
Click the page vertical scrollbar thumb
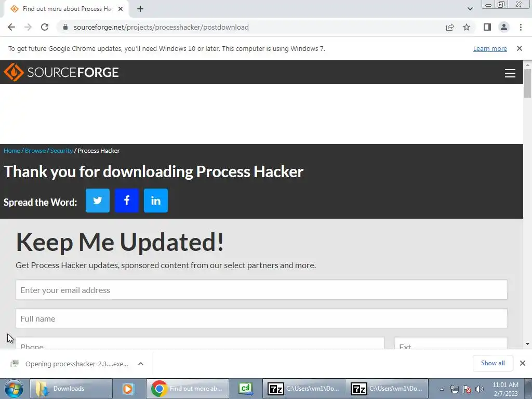coord(527,83)
